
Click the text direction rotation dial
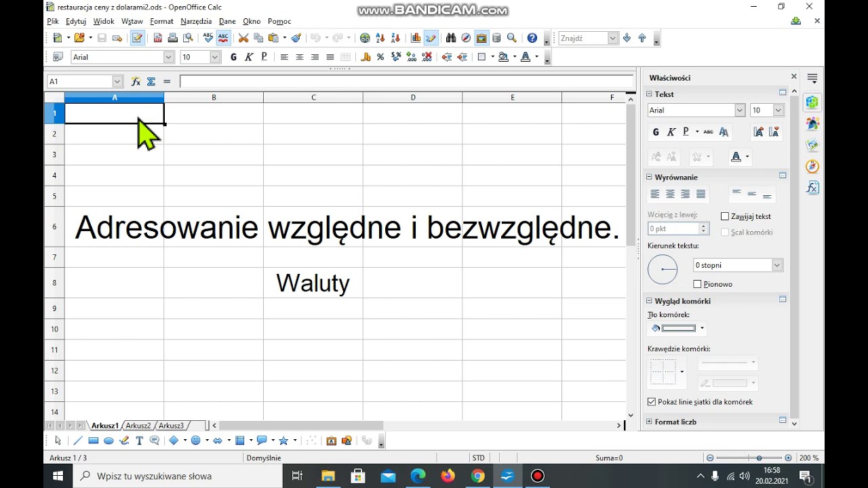tap(663, 270)
